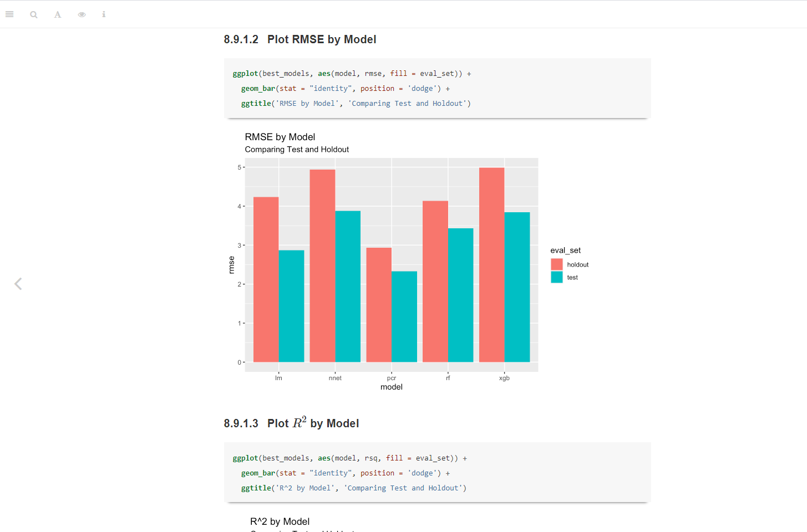The height and width of the screenshot is (532, 807).
Task: Click the rsq ggplot code block
Action: (x=437, y=473)
